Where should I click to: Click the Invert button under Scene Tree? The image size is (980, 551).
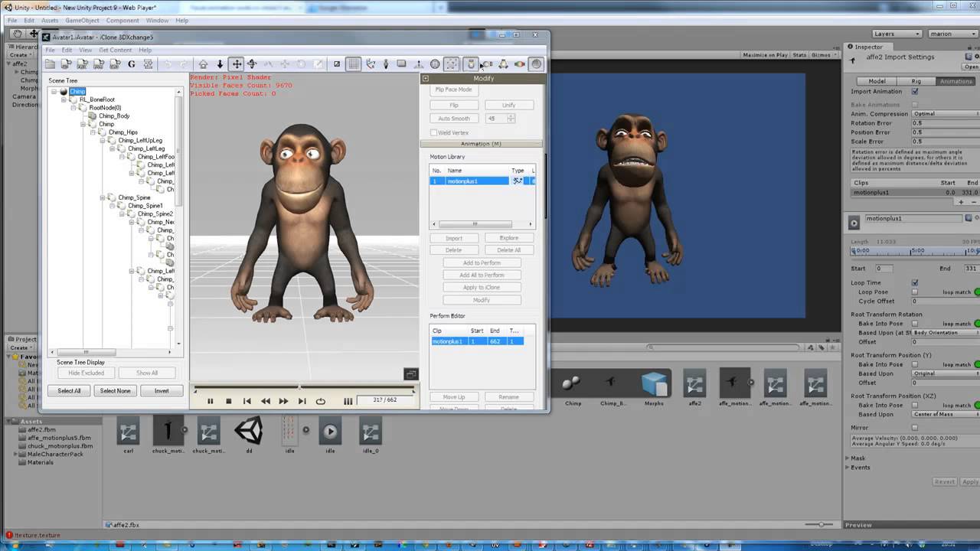click(x=162, y=391)
